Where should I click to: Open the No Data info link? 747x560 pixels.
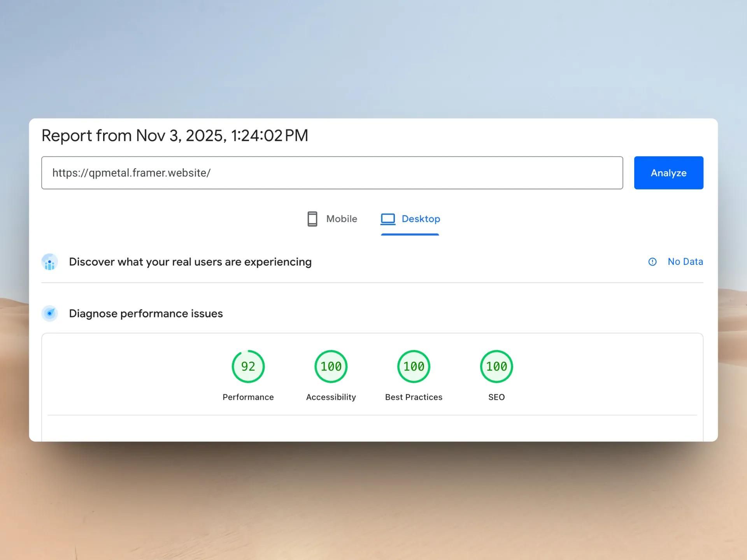click(685, 262)
